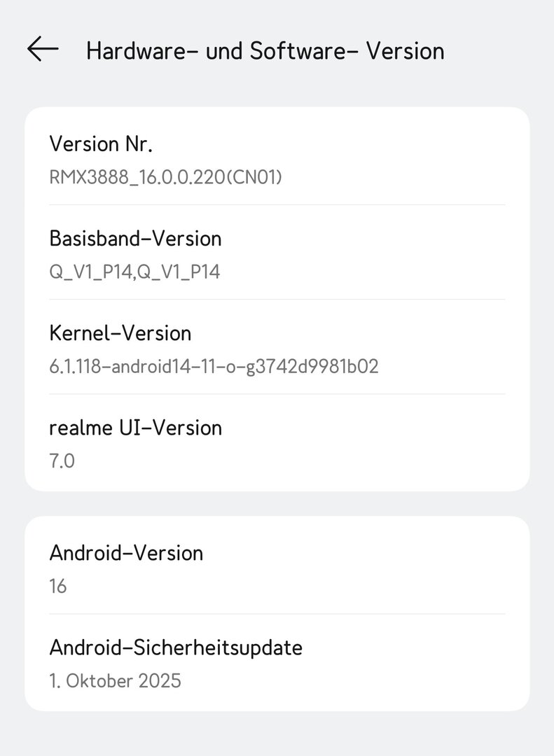This screenshot has width=554, height=756.
Task: Tap the 'Basisband-Version' label text
Action: pyautogui.click(x=135, y=239)
